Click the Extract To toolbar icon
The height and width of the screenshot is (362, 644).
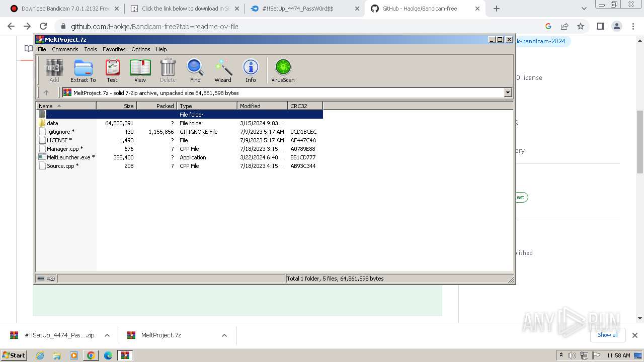[83, 70]
